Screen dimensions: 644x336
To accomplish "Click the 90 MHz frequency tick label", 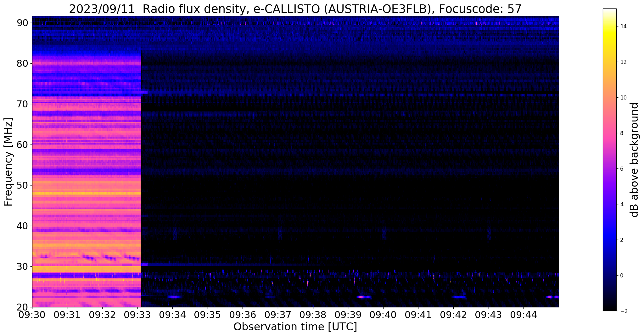I will [x=23, y=23].
